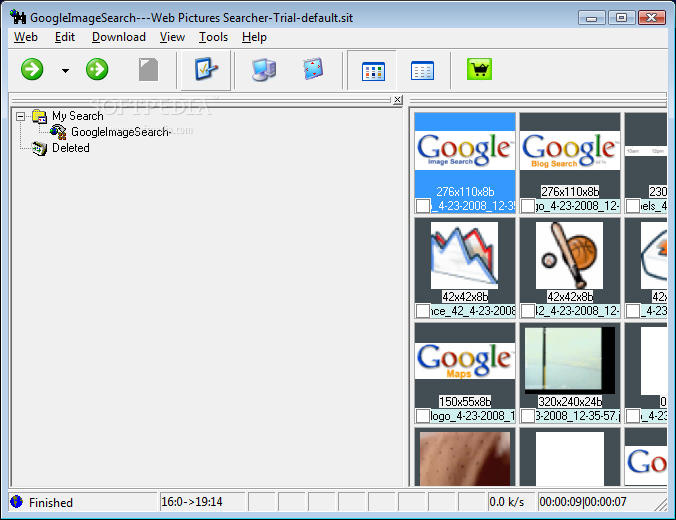676x520 pixels.
Task: Open the Help menu
Action: pos(254,37)
